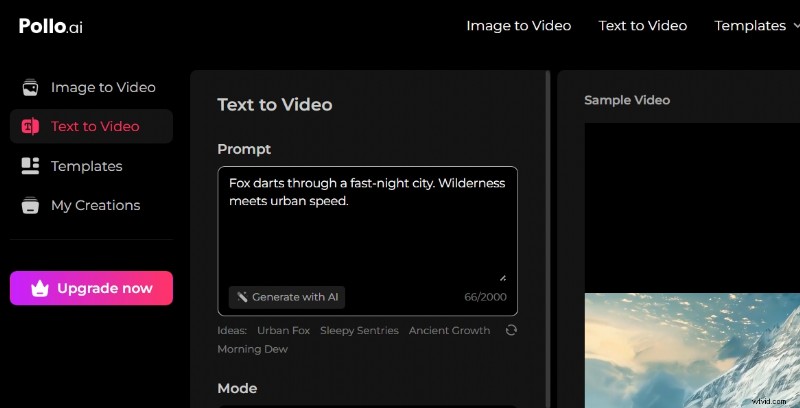Select the Urban Fox idea suggestion

click(283, 330)
